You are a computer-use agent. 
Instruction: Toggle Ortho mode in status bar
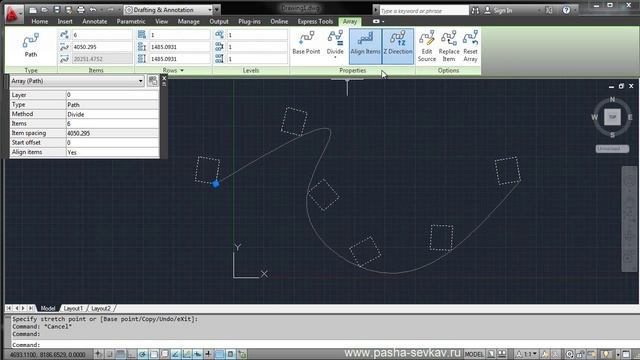(x=131, y=354)
